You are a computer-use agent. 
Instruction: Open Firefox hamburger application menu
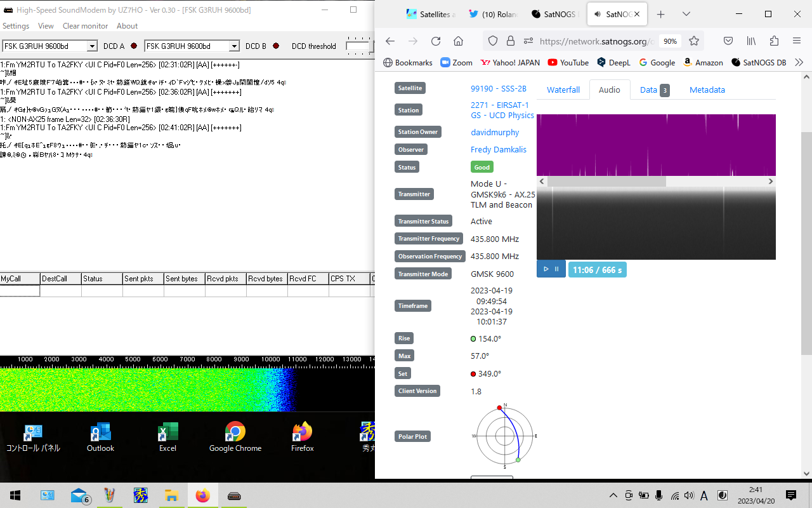[x=796, y=41]
